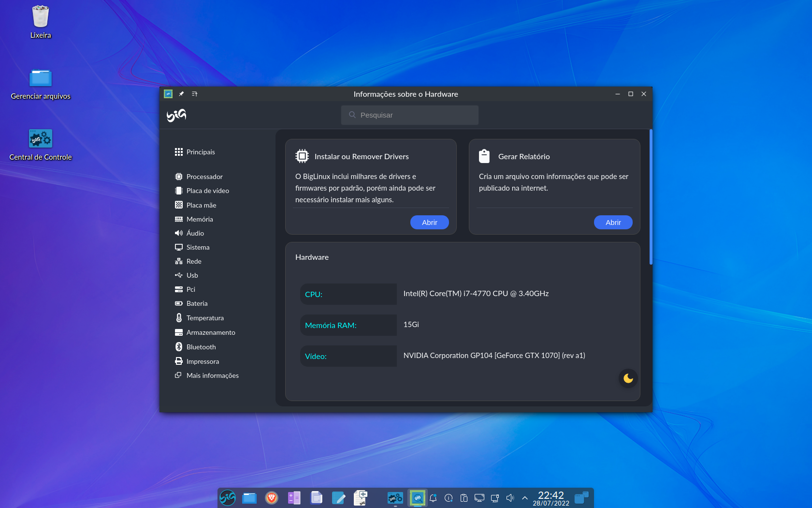Click the Bluetooth icon in sidebar
Image resolution: width=812 pixels, height=508 pixels.
(179, 347)
